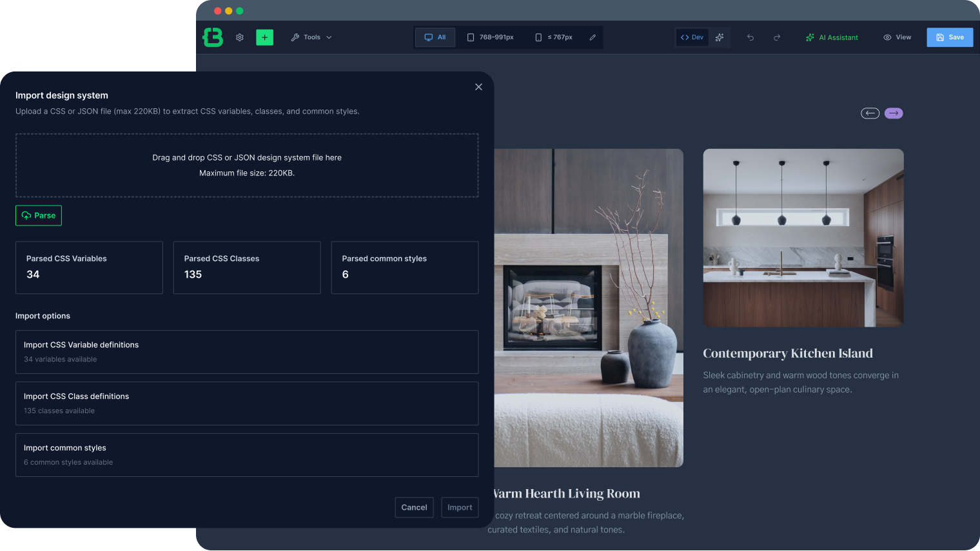This screenshot has width=980, height=551.
Task: Click '135 classes available' text
Action: (59, 411)
